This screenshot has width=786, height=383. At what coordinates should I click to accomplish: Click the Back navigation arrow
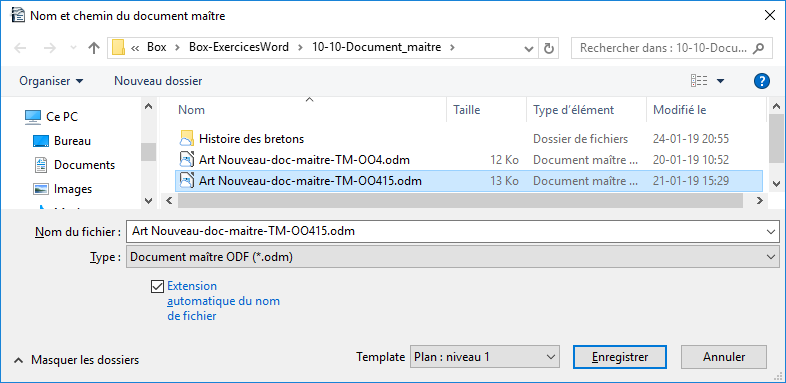(20, 48)
